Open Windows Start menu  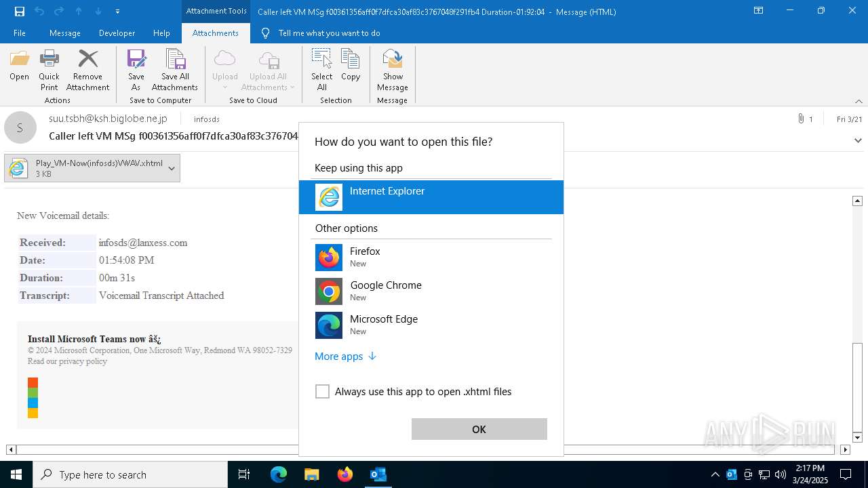[x=16, y=474]
